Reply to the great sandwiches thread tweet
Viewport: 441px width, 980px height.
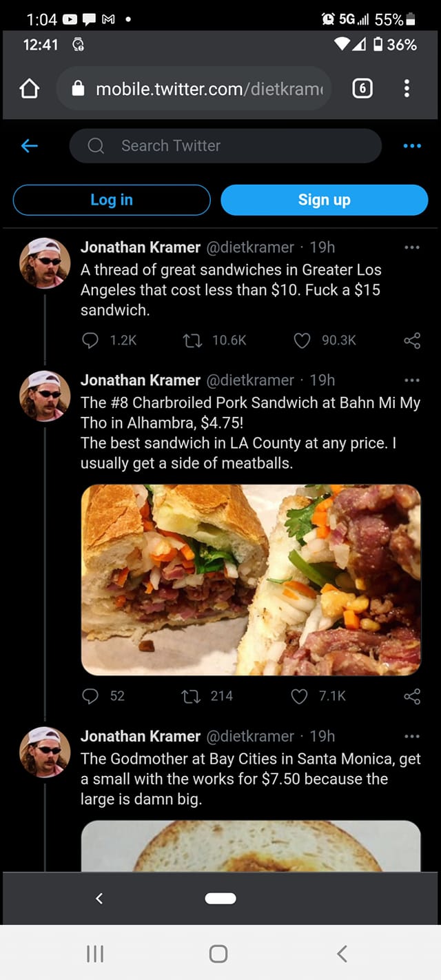click(x=91, y=340)
